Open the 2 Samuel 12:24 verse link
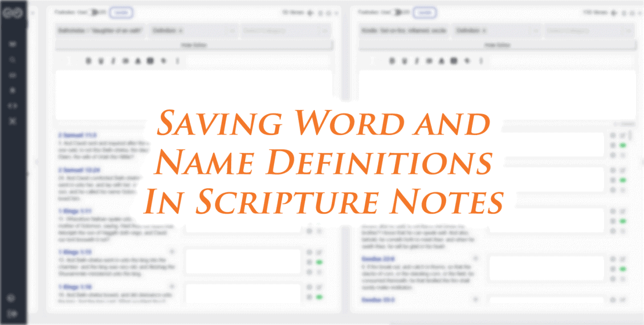This screenshot has height=325, width=644. (x=79, y=170)
